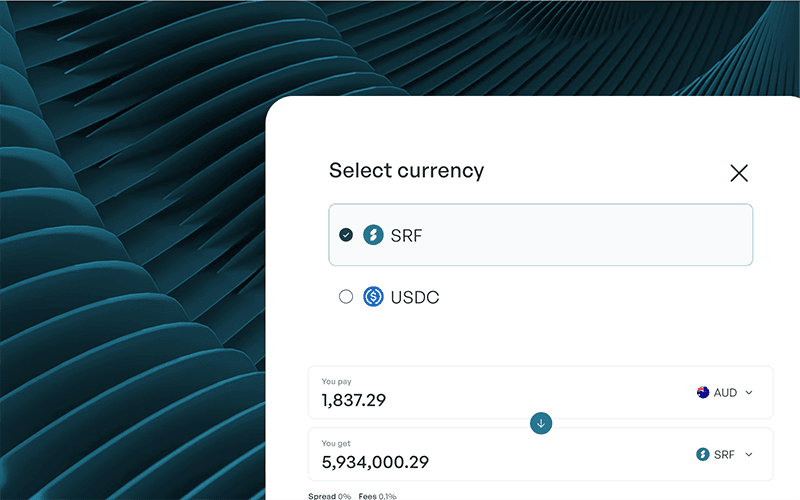Expand the SRF chevron in You get row
The width and height of the screenshot is (800, 500).
[x=749, y=454]
